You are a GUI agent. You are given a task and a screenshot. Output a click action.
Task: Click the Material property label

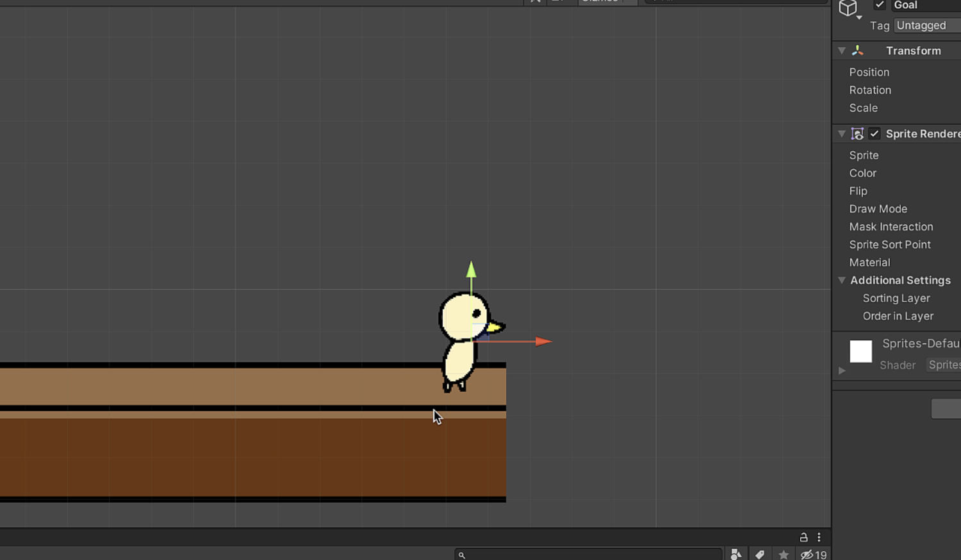pyautogui.click(x=869, y=263)
